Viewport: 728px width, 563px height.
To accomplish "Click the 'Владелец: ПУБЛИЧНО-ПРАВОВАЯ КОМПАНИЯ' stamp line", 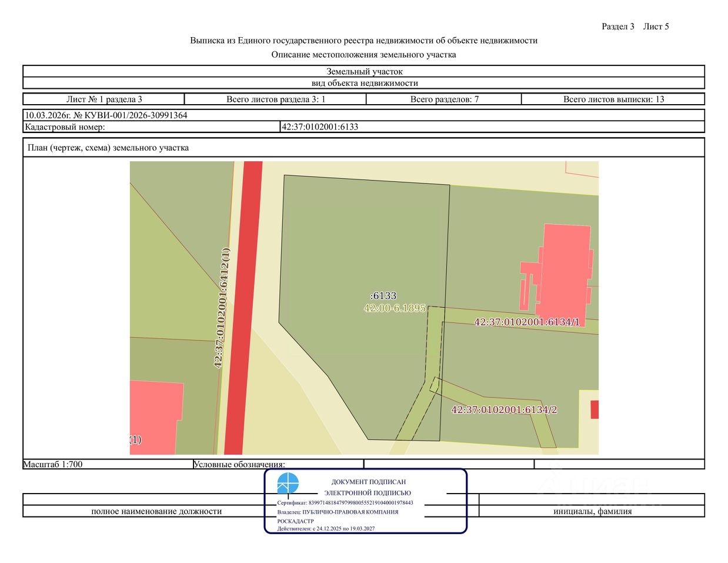I will pos(338,512).
